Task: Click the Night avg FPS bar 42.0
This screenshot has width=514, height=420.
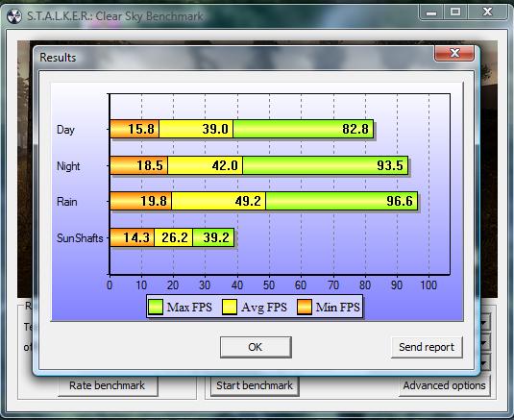Action: click(206, 165)
